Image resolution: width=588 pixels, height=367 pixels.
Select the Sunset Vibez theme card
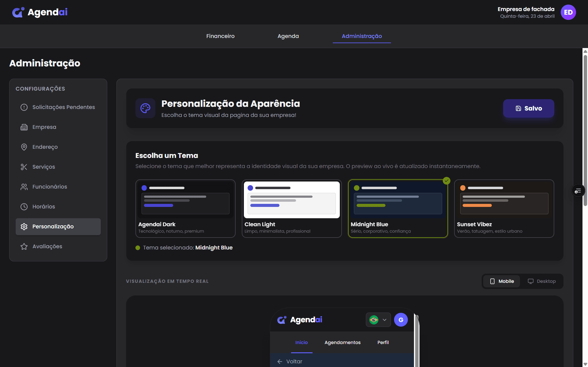(x=504, y=208)
